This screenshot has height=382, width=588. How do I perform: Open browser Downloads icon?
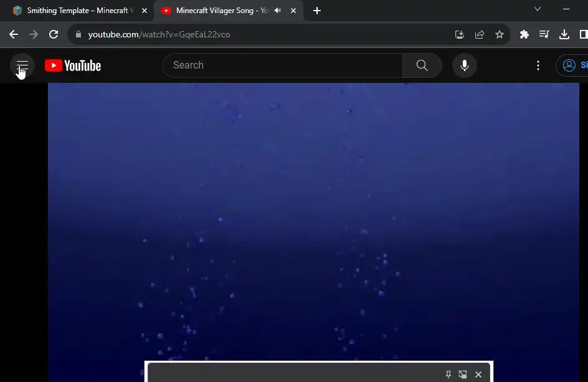click(564, 34)
